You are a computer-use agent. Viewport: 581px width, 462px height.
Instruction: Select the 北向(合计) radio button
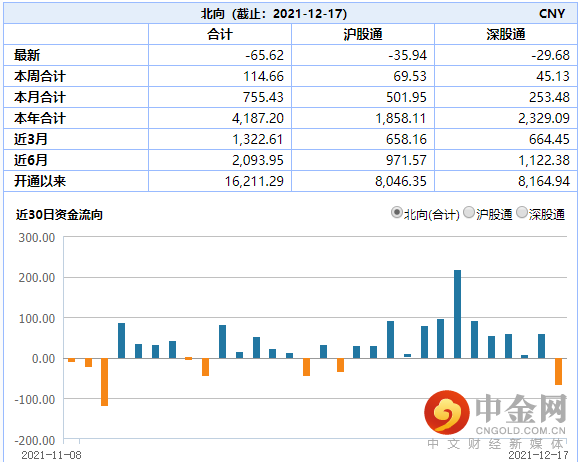[396, 213]
